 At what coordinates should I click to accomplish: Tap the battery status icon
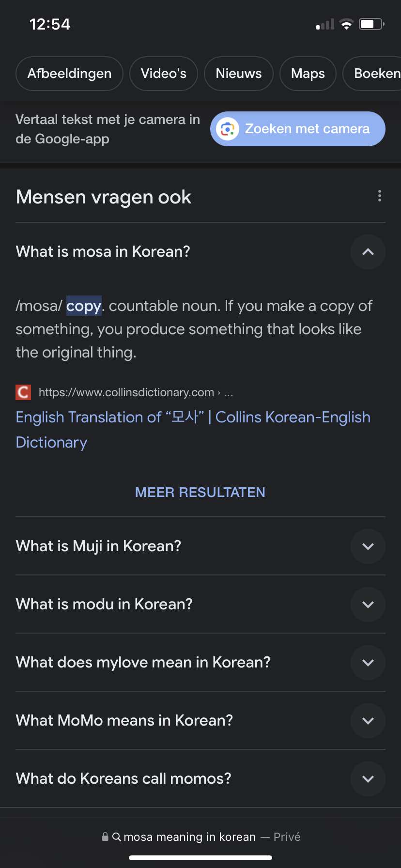(371, 24)
